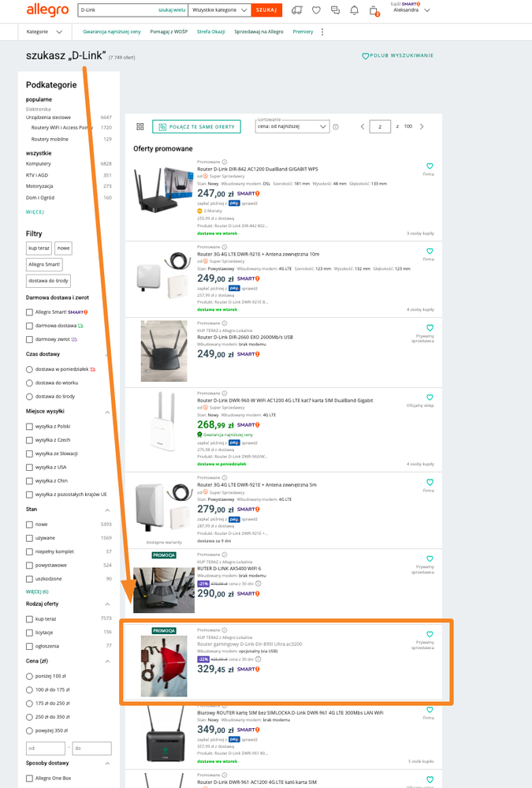Open the red Dir-890l router thumbnail
Viewport: 532px width, 788px height.
point(164,666)
